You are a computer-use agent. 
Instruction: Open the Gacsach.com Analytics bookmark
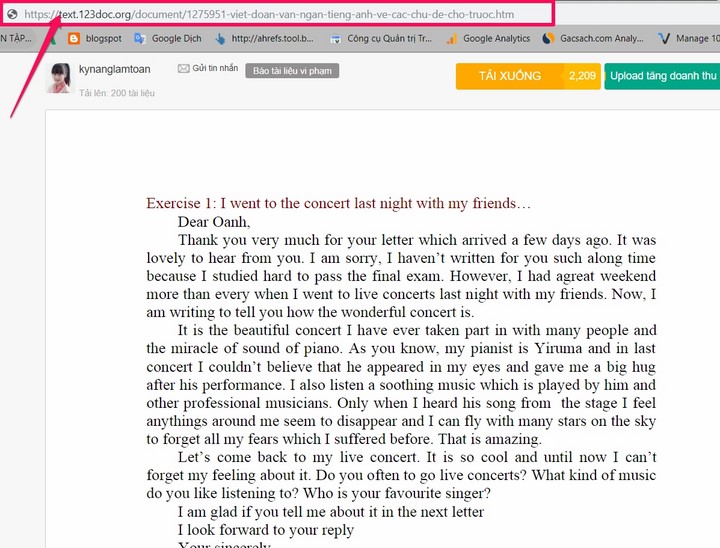(592, 39)
